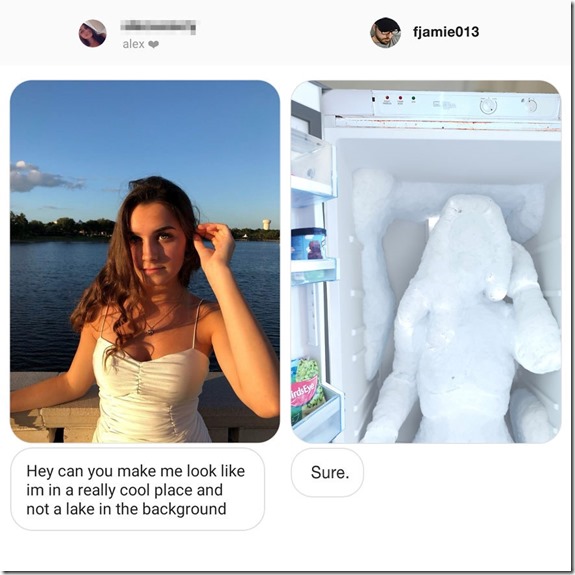The width and height of the screenshot is (575, 575).
Task: Click the leftmost red indicator light on fridge
Action: coord(387,98)
